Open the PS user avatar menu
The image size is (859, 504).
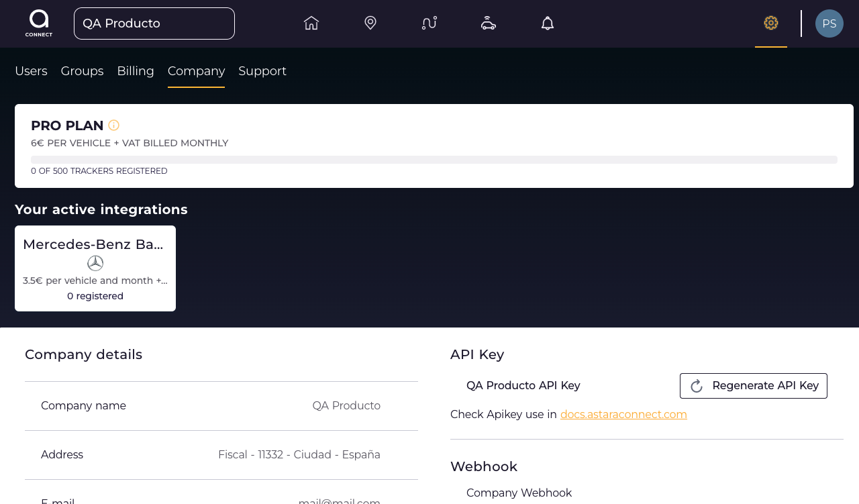[829, 23]
